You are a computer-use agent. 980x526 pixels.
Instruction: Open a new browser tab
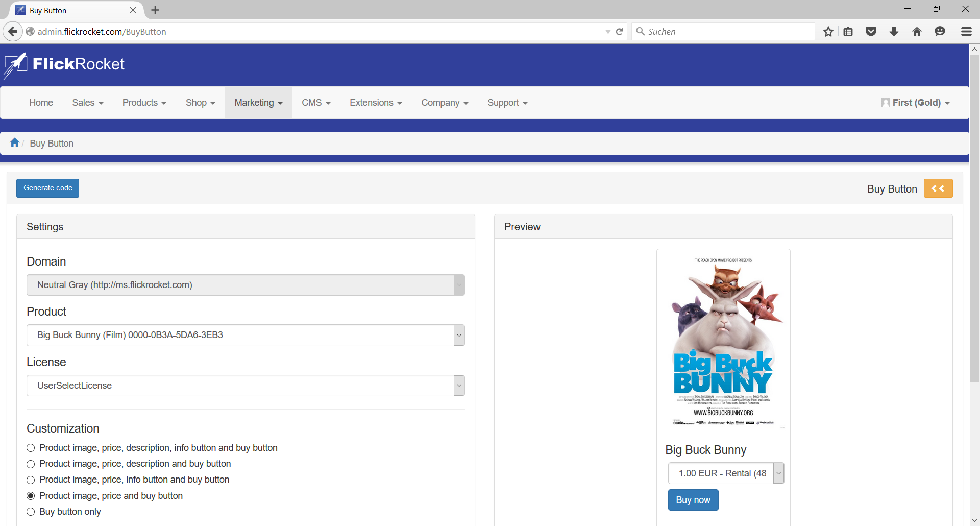(155, 10)
